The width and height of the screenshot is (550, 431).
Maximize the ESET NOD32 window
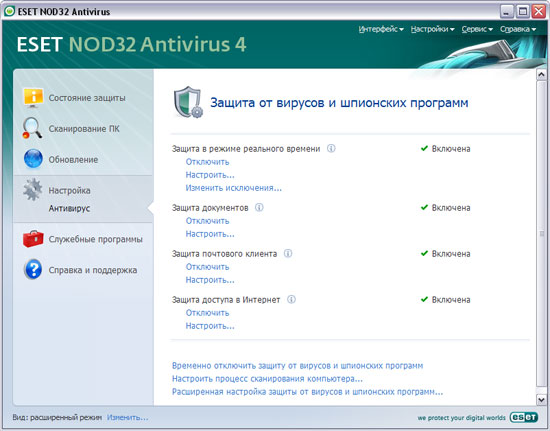(523, 11)
